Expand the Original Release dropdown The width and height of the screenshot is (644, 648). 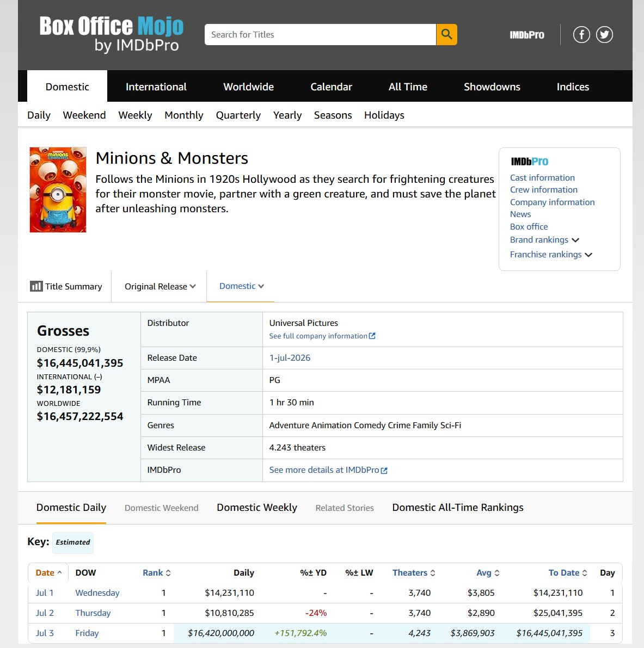coord(160,286)
